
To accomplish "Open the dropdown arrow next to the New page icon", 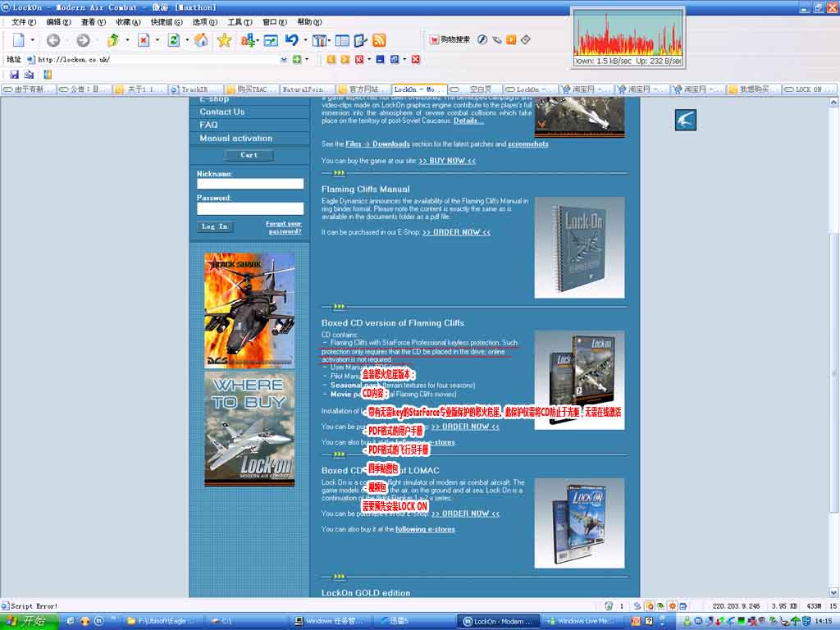I will (x=33, y=40).
